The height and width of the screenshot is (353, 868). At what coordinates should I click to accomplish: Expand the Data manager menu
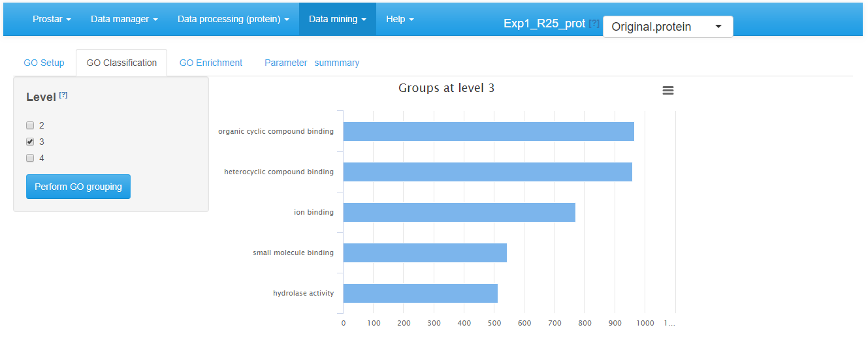pos(124,19)
